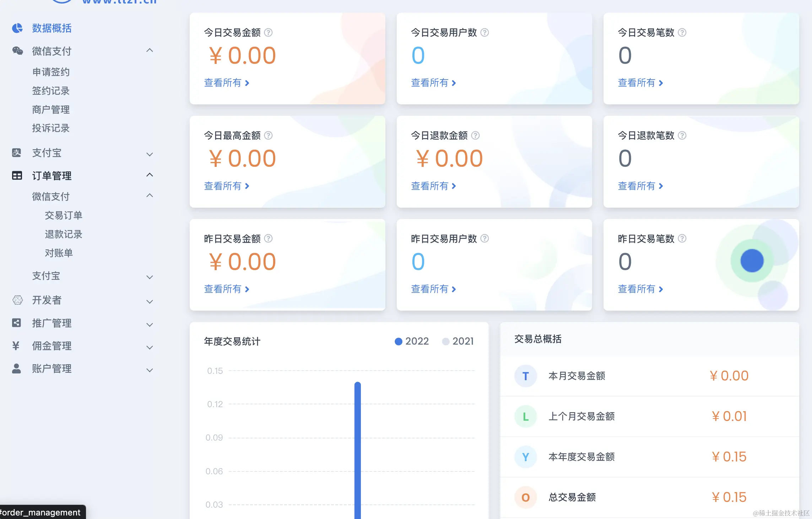Toggle the 2022 series in chart legend
The height and width of the screenshot is (519, 812).
coord(412,341)
